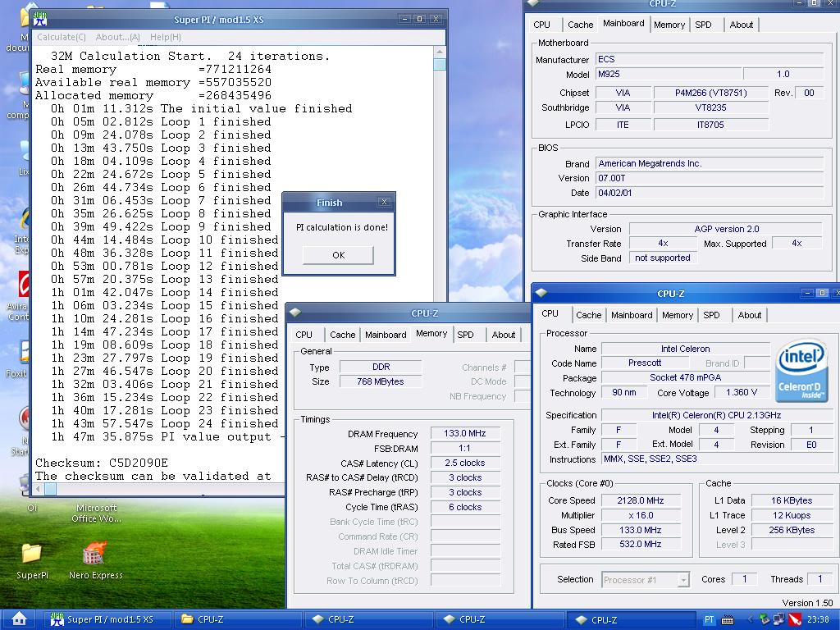Select About tab in the Processor CPU-Z window
840x630 pixels.
(749, 315)
